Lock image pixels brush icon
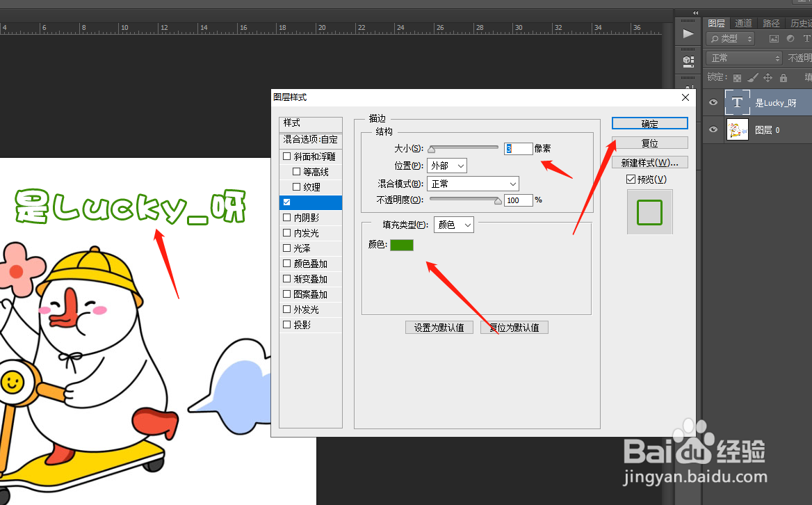This screenshot has width=812, height=505. tap(752, 78)
